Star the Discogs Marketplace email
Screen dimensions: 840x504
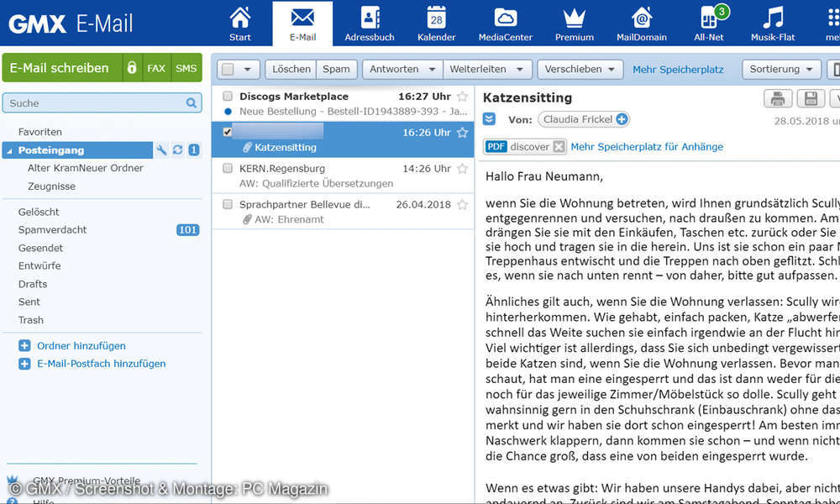tap(462, 97)
